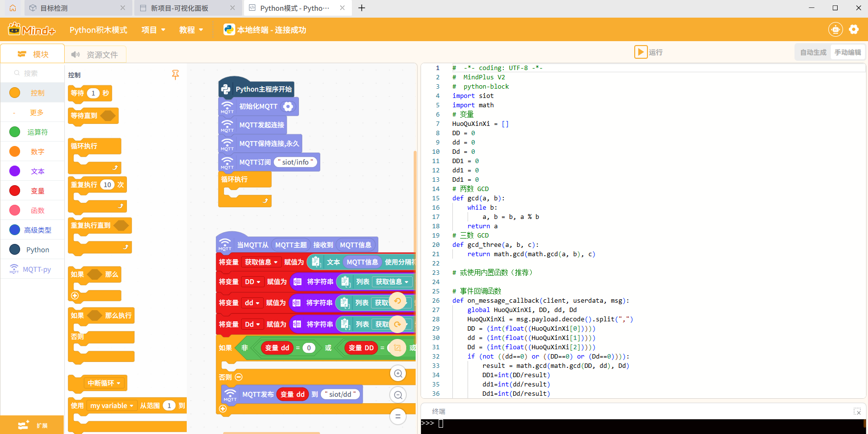Switch to the 资源文件 tab
This screenshot has width=868, height=434.
tap(95, 54)
